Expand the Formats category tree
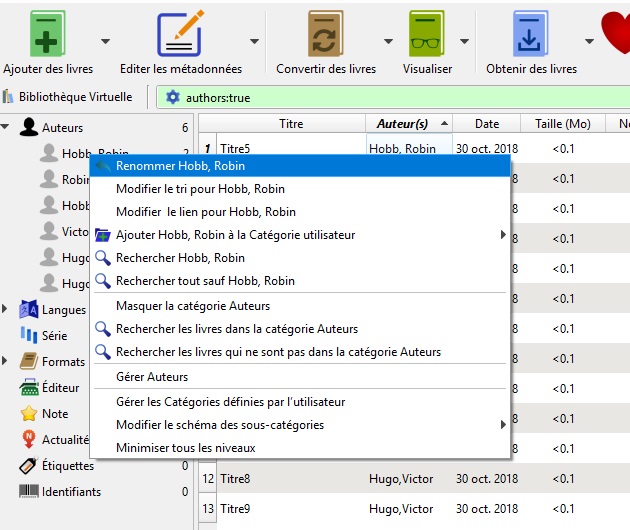 pyautogui.click(x=4, y=360)
